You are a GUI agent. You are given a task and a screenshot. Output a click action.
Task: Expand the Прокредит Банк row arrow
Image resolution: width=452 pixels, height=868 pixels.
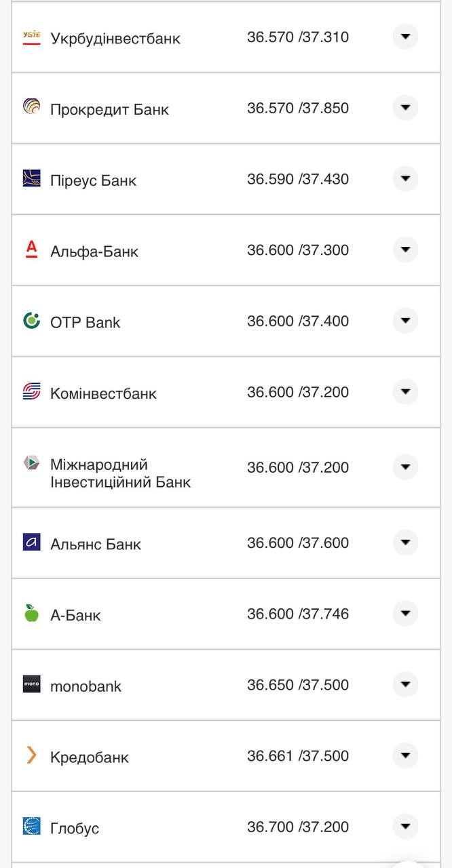click(405, 108)
